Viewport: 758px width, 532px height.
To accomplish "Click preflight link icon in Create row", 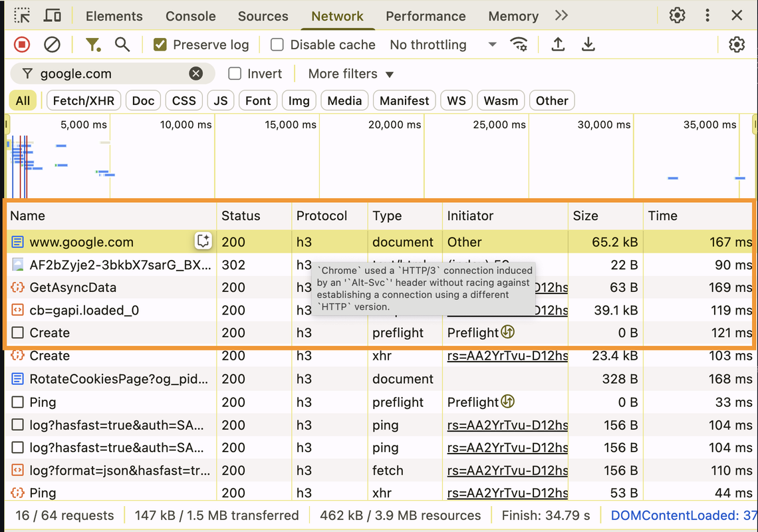I will point(507,332).
